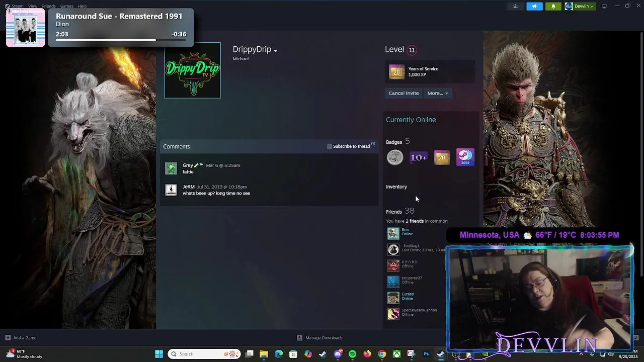Image resolution: width=644 pixels, height=362 pixels.
Task: Click Cursed's friend avatar
Action: point(393,298)
